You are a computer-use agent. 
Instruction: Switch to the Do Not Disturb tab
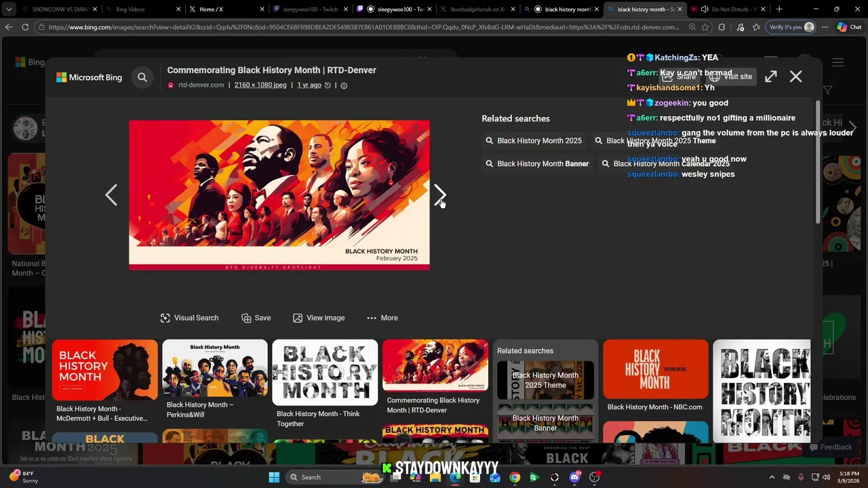coord(727,9)
